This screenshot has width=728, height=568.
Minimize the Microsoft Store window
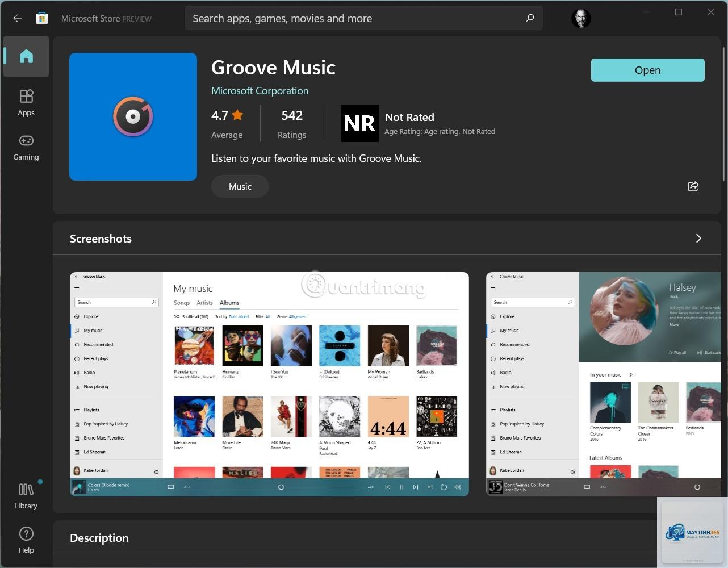[646, 12]
